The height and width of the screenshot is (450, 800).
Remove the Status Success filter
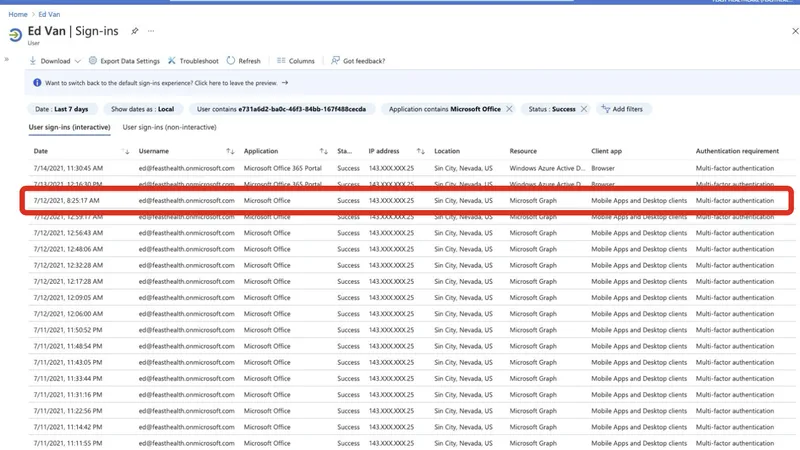point(584,109)
